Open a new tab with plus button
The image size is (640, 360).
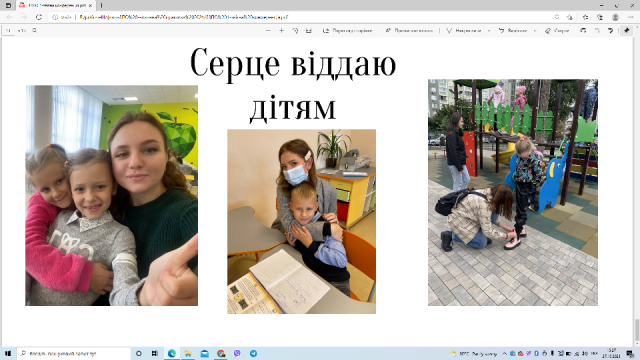(x=101, y=5)
